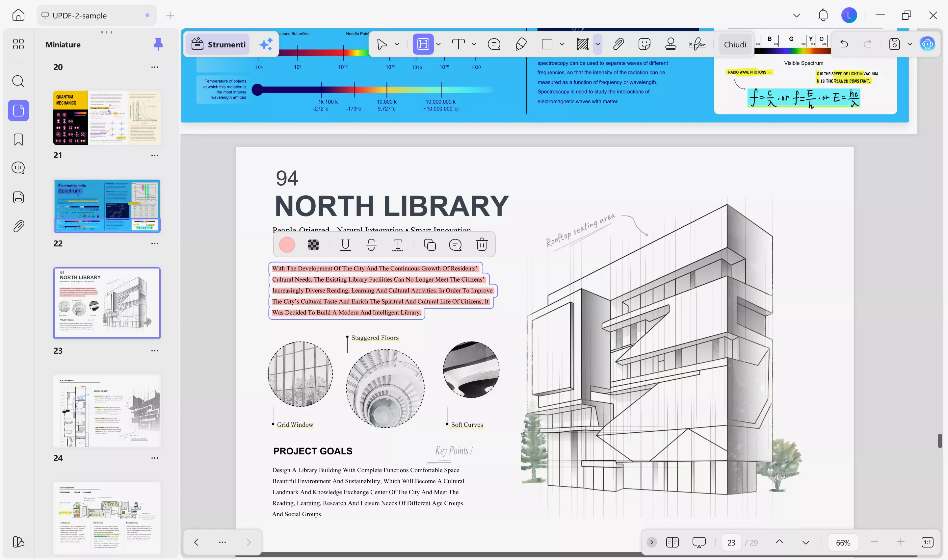Open the Search panel in the sidebar
Image resolution: width=948 pixels, height=560 pixels.
coord(18,81)
